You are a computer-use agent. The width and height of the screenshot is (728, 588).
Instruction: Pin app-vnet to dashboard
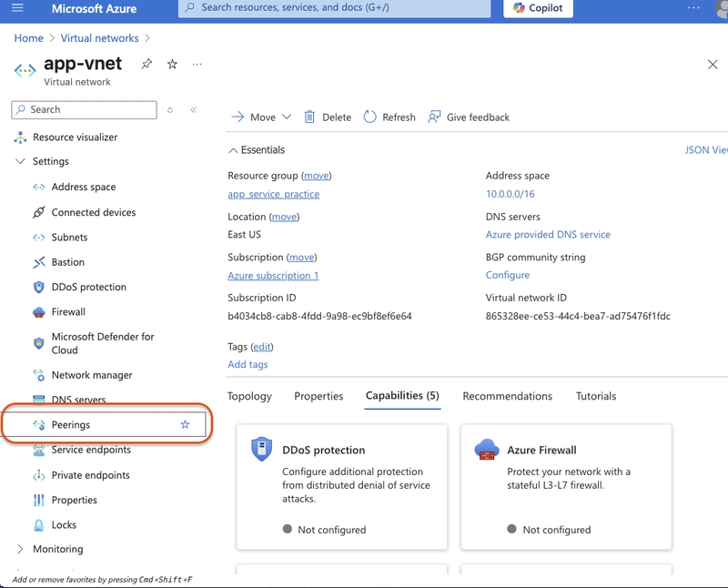pyautogui.click(x=147, y=64)
